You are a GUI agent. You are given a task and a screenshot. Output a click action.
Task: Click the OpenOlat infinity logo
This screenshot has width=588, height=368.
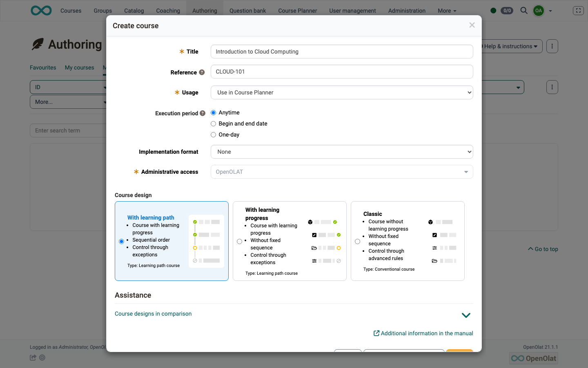[41, 11]
